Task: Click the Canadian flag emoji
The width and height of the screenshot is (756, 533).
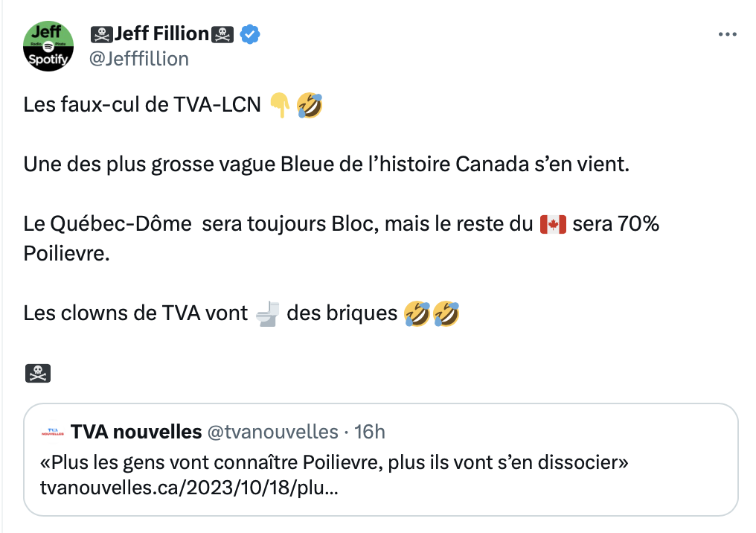Action: tap(553, 224)
